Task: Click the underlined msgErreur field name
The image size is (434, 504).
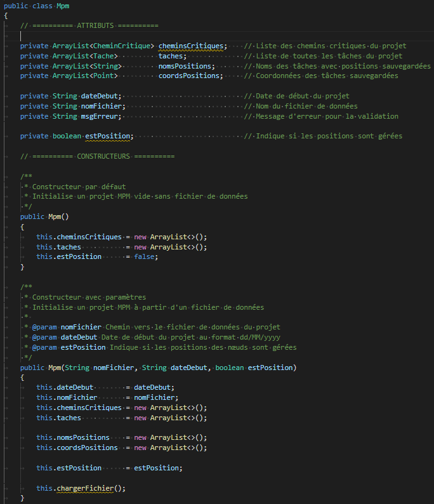Action: tap(100, 116)
